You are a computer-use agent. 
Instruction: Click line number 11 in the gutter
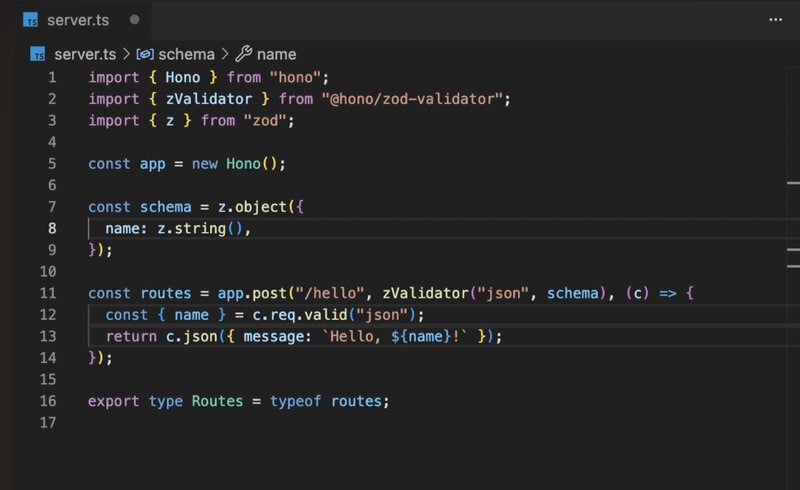pos(48,293)
